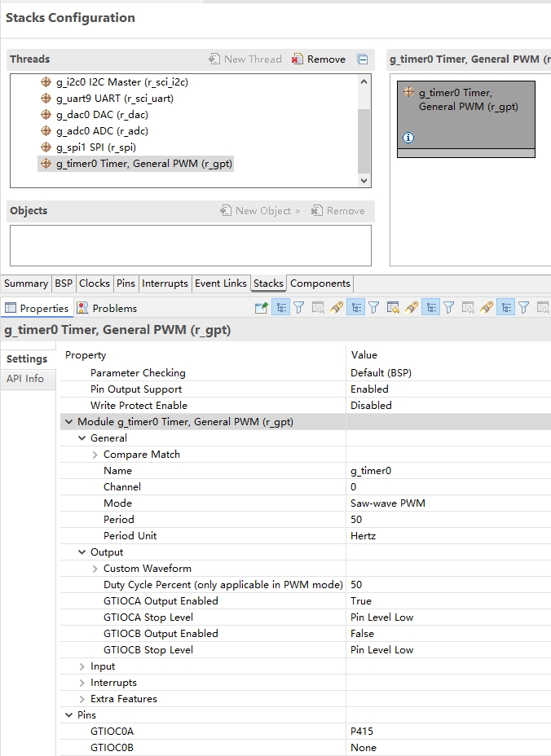551x756 pixels.
Task: Collapse the Pins property section
Action: tap(69, 715)
